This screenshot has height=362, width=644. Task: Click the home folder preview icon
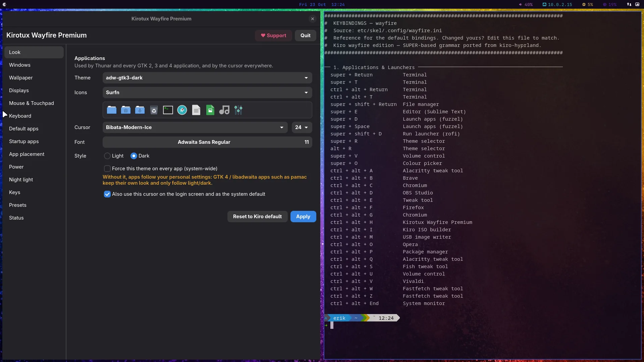pos(126,110)
